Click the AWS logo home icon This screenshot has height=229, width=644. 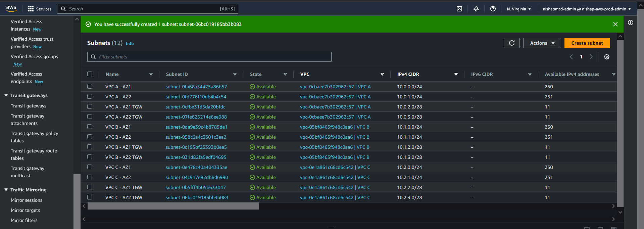11,8
